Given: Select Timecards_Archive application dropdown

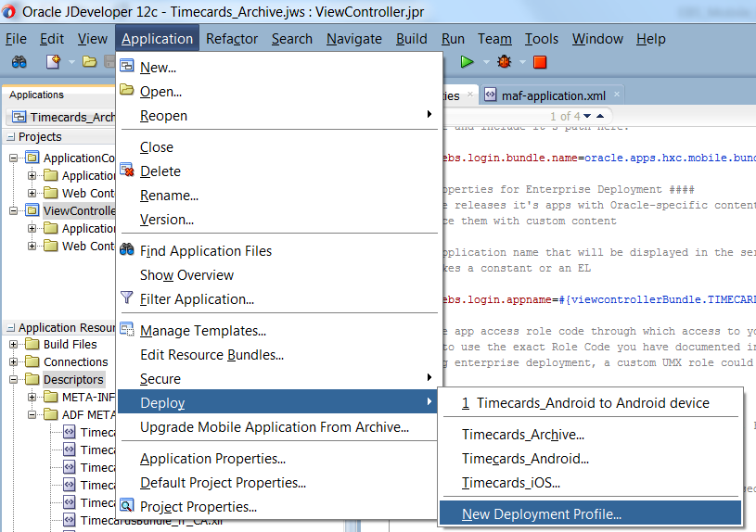Looking at the screenshot, I should (60, 117).
